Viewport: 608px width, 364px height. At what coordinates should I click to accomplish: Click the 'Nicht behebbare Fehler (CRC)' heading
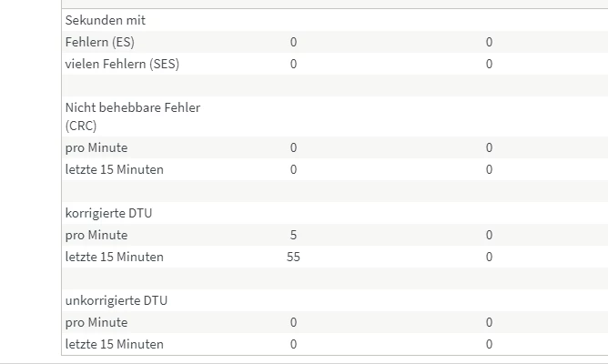click(x=133, y=116)
